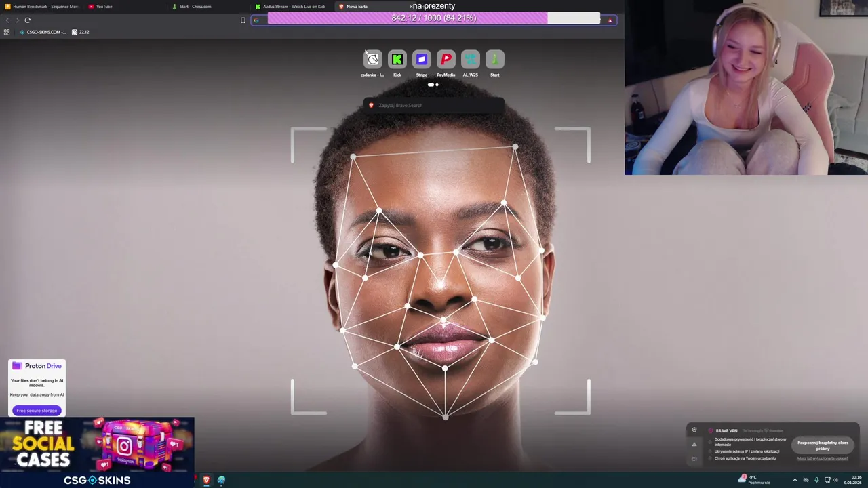This screenshot has height=488, width=868.
Task: Click Free secure storage button
Action: tap(37, 410)
